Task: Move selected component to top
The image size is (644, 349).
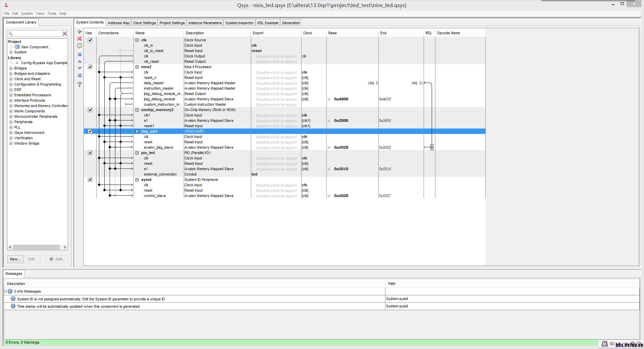Action: point(79,54)
